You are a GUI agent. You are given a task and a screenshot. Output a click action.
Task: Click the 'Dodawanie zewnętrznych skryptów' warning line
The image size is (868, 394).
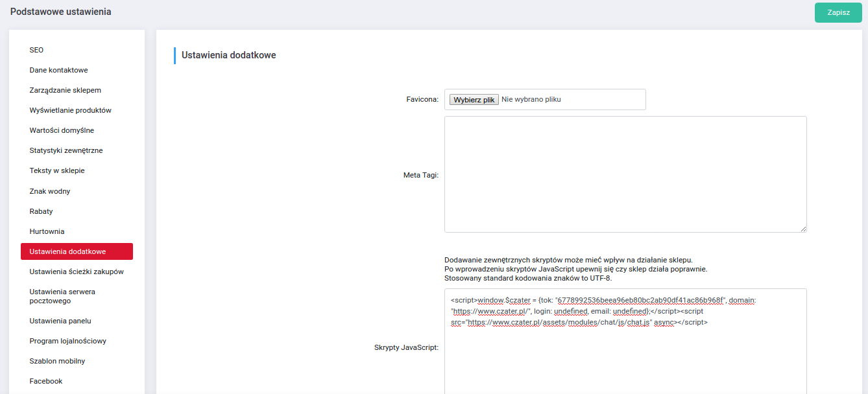pyautogui.click(x=568, y=260)
